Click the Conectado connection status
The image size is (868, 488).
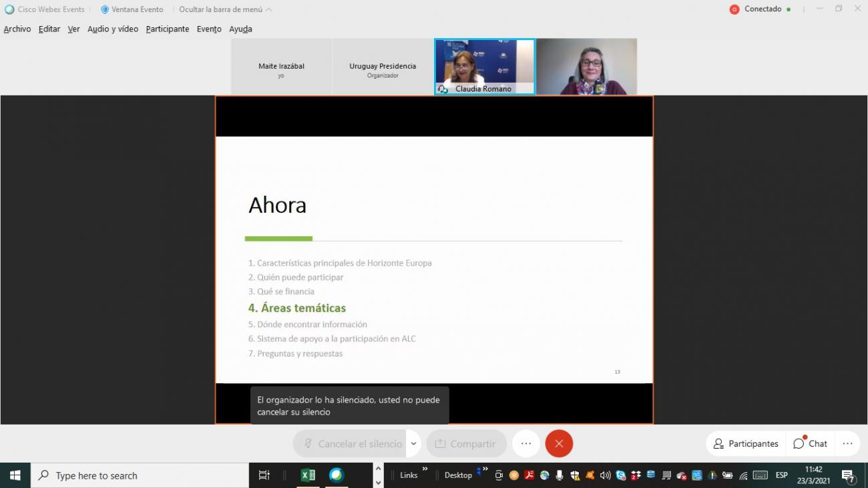(x=768, y=9)
